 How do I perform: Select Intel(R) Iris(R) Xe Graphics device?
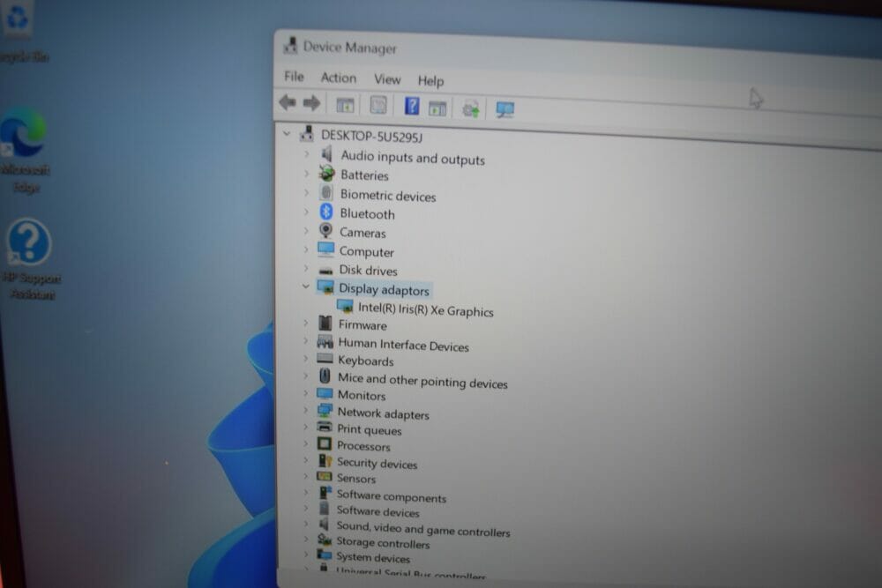pyautogui.click(x=426, y=310)
